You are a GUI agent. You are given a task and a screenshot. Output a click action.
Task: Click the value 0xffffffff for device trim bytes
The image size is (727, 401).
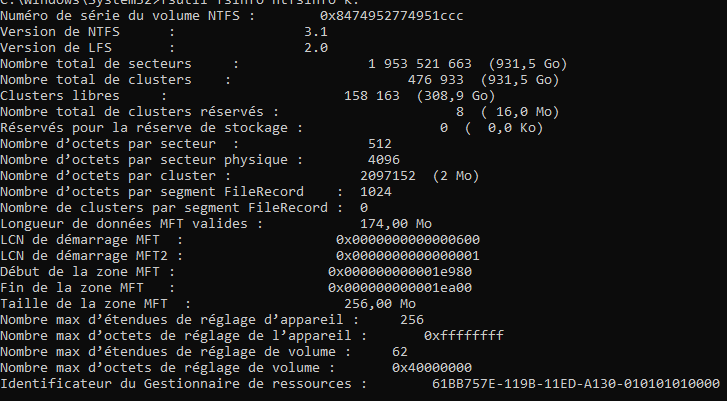464,336
